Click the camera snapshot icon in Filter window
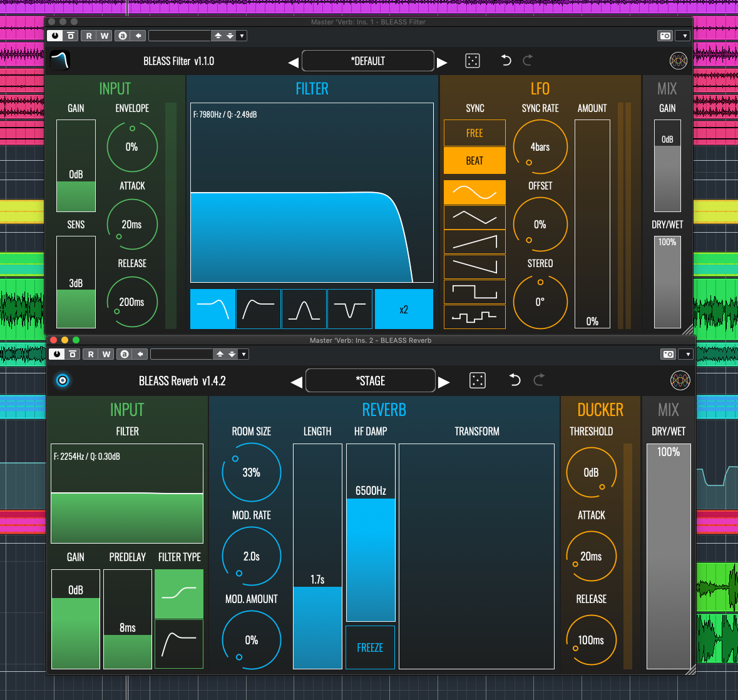The image size is (738, 700). point(665,36)
